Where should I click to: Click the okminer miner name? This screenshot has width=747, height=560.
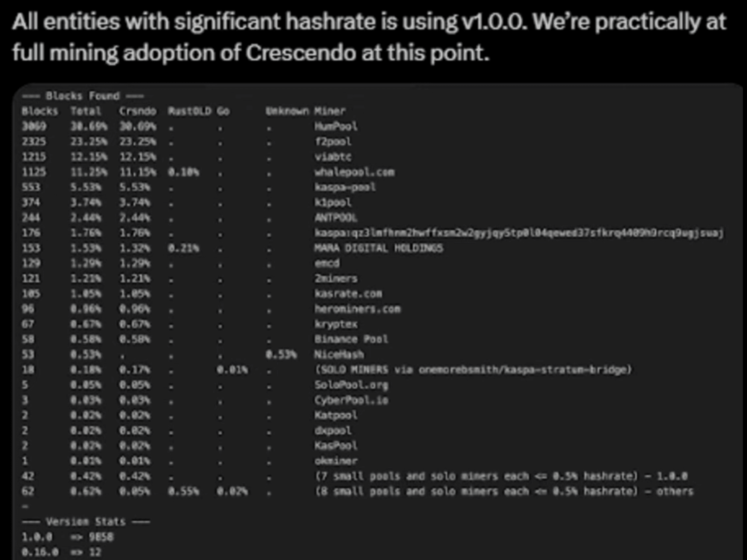click(x=336, y=461)
